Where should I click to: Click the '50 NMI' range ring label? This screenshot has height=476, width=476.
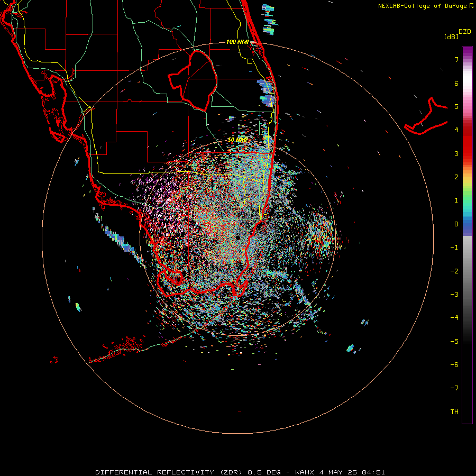point(237,140)
